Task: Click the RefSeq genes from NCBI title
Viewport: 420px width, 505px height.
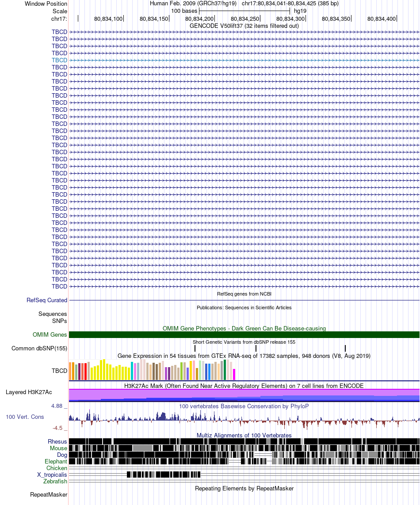Action: [244, 294]
